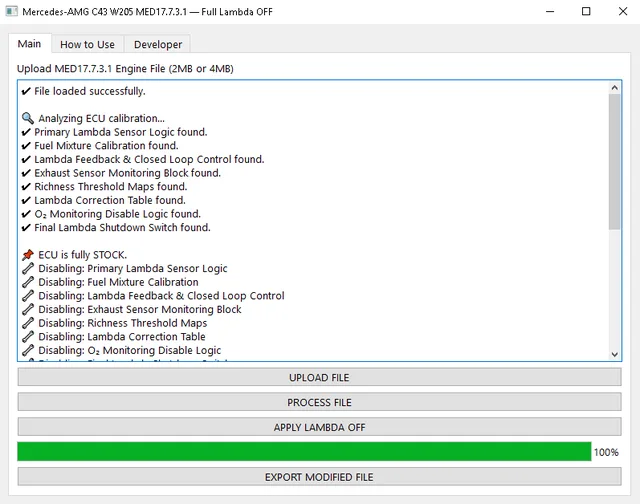Click 'Exhaust Sensor Monitoring Block found.' text
This screenshot has width=640, height=504.
tap(127, 173)
